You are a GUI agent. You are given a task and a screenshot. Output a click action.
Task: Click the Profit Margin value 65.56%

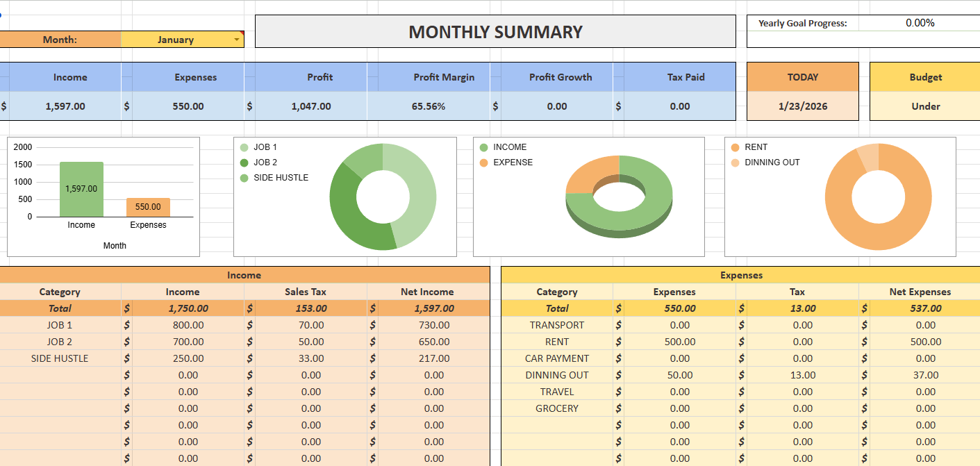(429, 106)
